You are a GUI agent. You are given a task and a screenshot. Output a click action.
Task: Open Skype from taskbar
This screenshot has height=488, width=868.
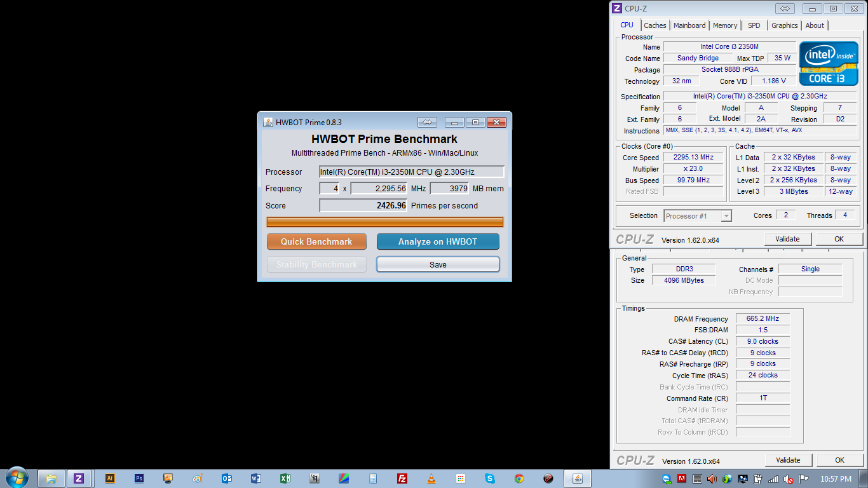(490, 478)
